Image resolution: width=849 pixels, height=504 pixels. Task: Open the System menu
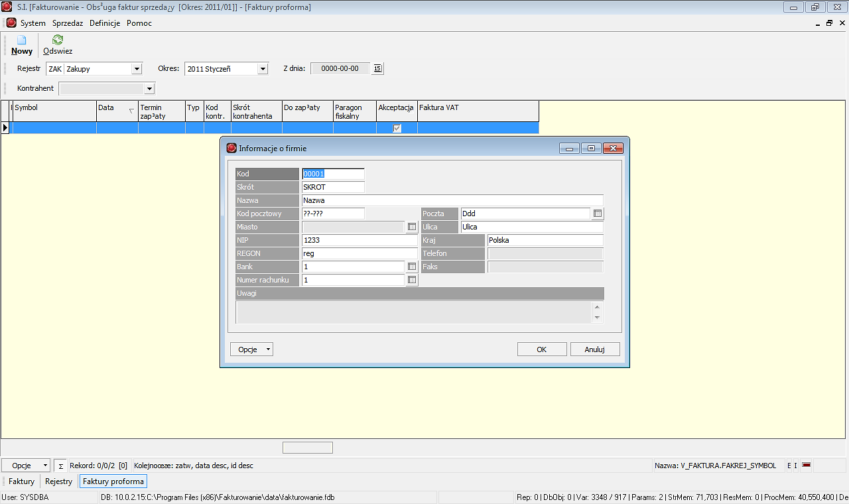pos(33,23)
